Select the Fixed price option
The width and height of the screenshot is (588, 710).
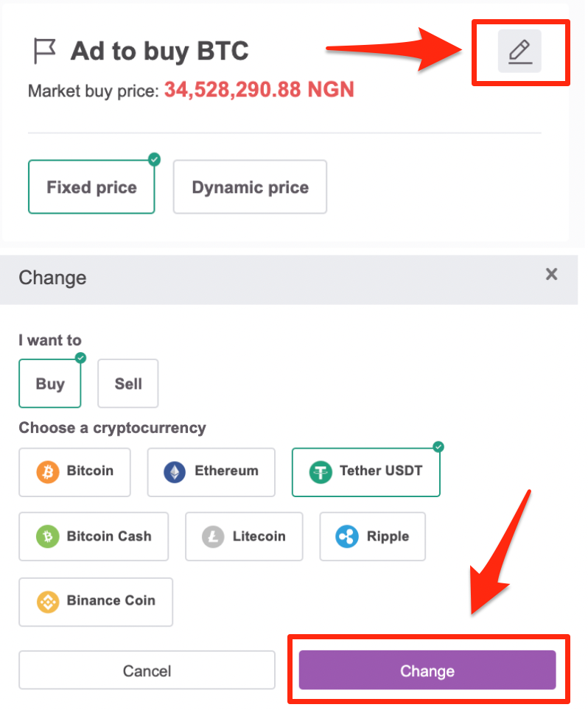[x=91, y=186]
